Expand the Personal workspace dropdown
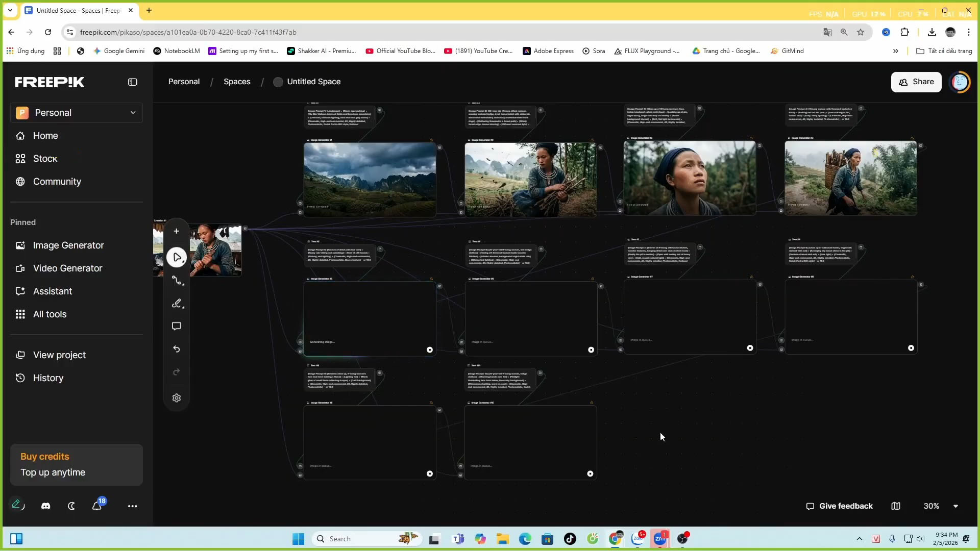Viewport: 980px width, 551px height. [133, 112]
